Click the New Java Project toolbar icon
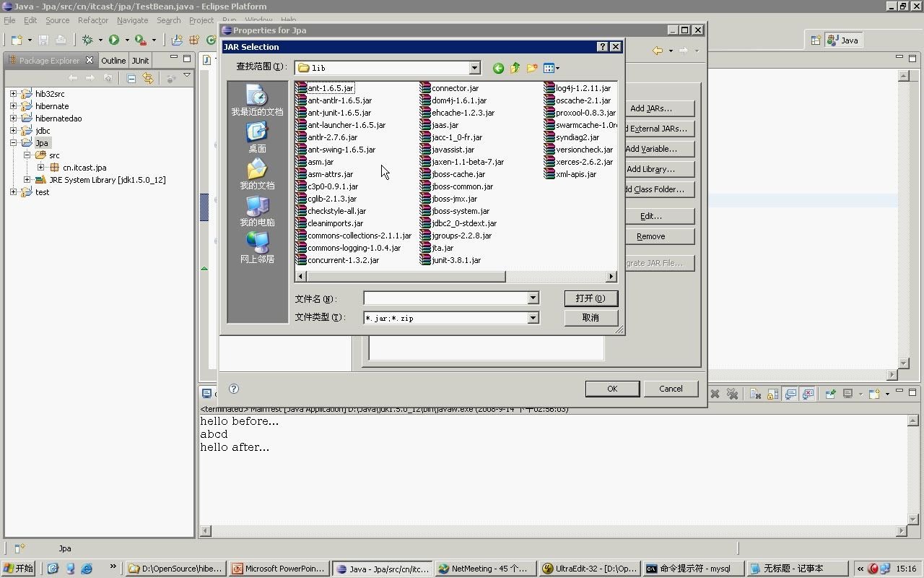The image size is (924, 578). click(x=177, y=40)
